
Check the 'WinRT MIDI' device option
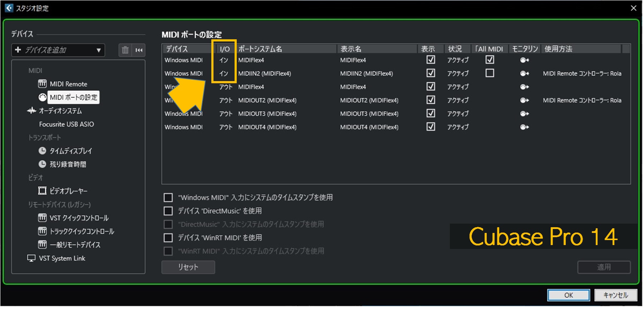168,238
